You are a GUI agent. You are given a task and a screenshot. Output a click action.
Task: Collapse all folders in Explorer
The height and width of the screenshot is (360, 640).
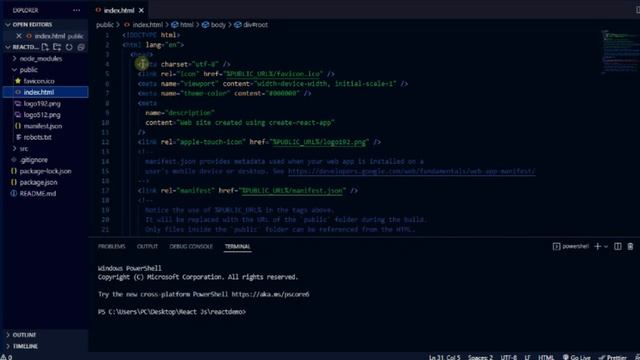click(x=81, y=47)
